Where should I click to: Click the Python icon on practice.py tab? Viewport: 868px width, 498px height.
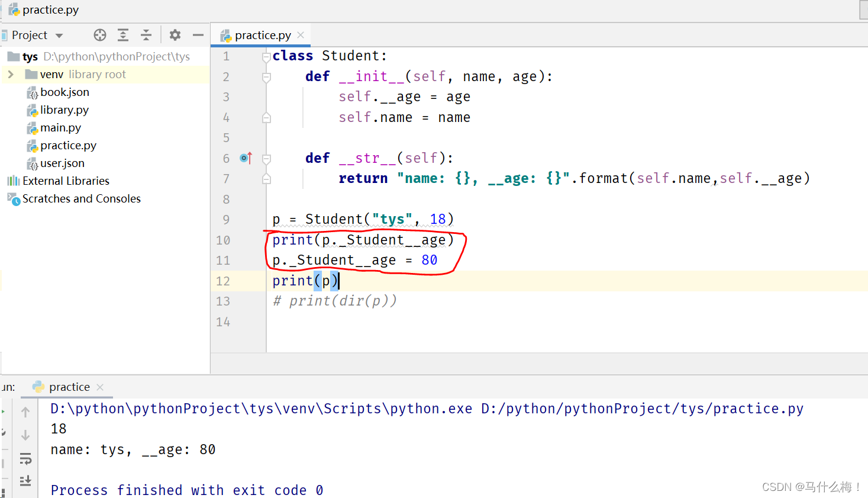[x=227, y=35]
